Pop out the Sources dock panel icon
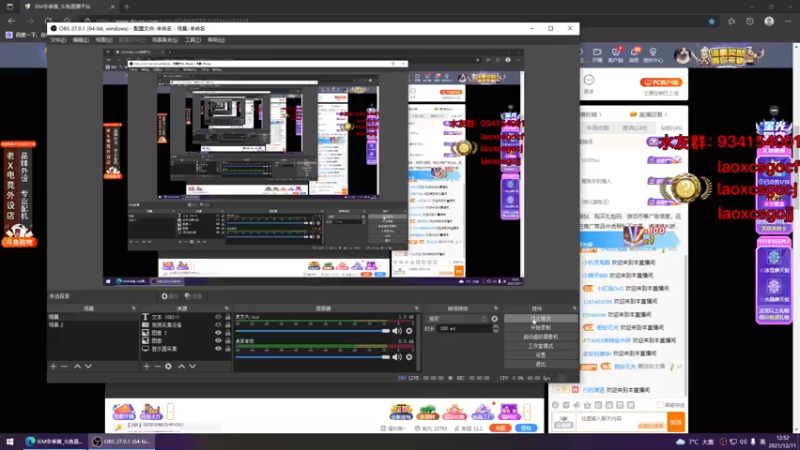The width and height of the screenshot is (800, 450). tap(227, 308)
